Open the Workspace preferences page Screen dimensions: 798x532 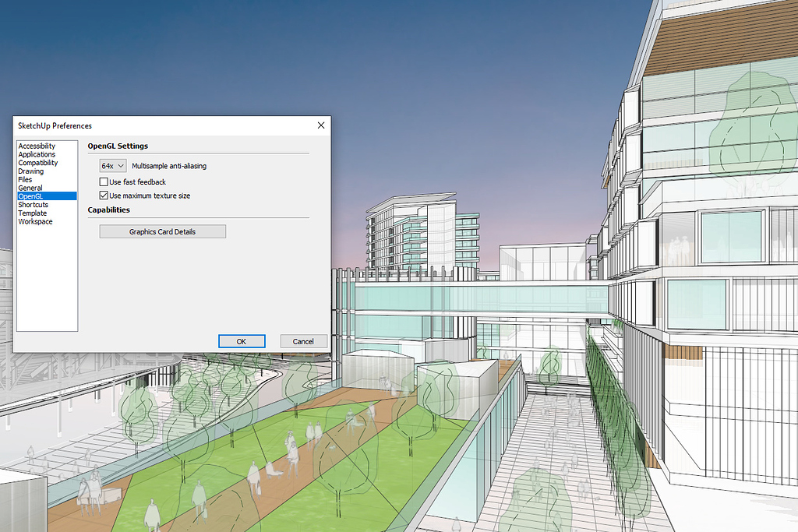(x=35, y=221)
